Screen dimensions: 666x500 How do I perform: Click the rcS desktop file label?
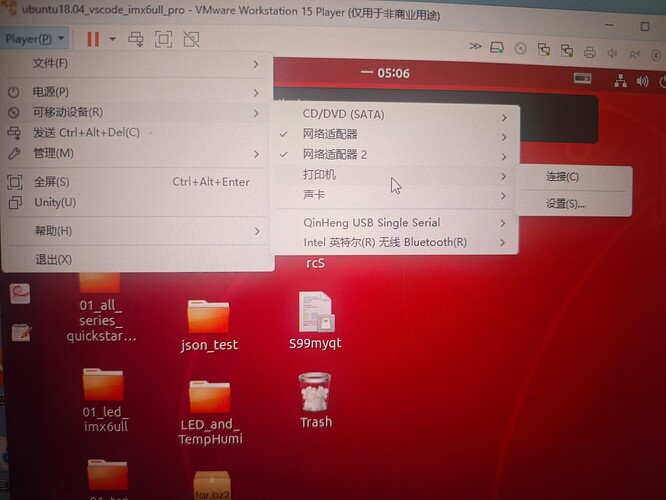pos(315,263)
